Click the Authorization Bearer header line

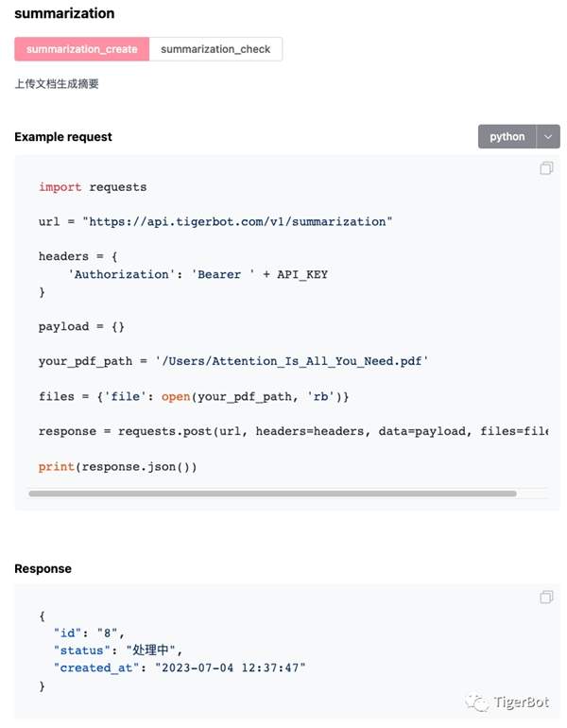pos(198,274)
